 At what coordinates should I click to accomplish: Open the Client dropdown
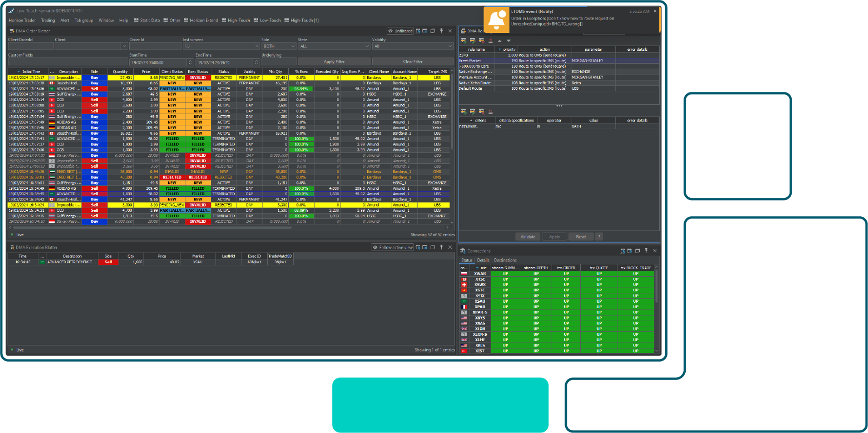tap(124, 46)
